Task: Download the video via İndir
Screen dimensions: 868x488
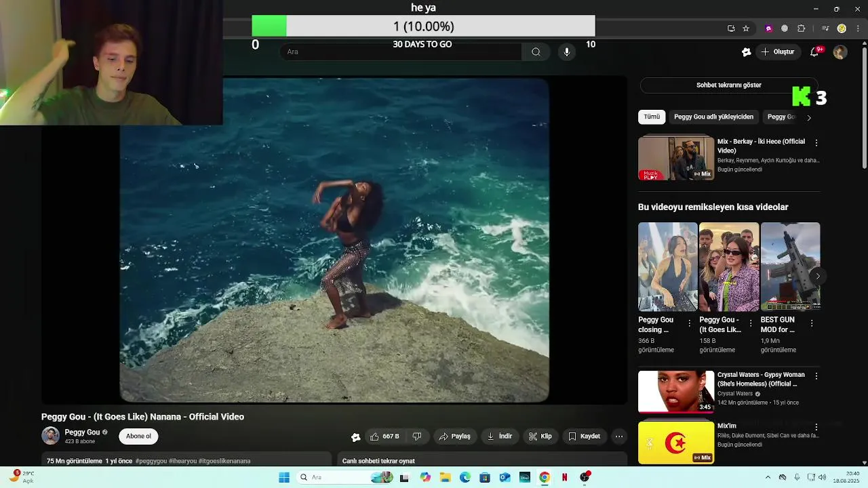Action: [500, 436]
